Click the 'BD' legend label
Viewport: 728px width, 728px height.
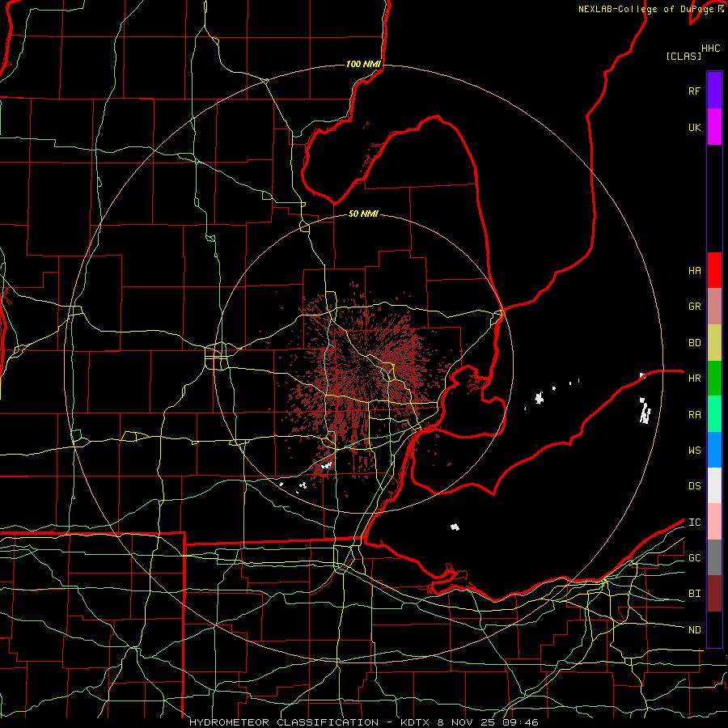(694, 343)
